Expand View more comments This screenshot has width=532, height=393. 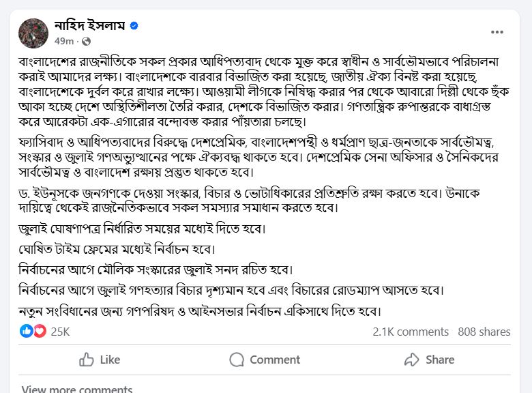(x=77, y=389)
